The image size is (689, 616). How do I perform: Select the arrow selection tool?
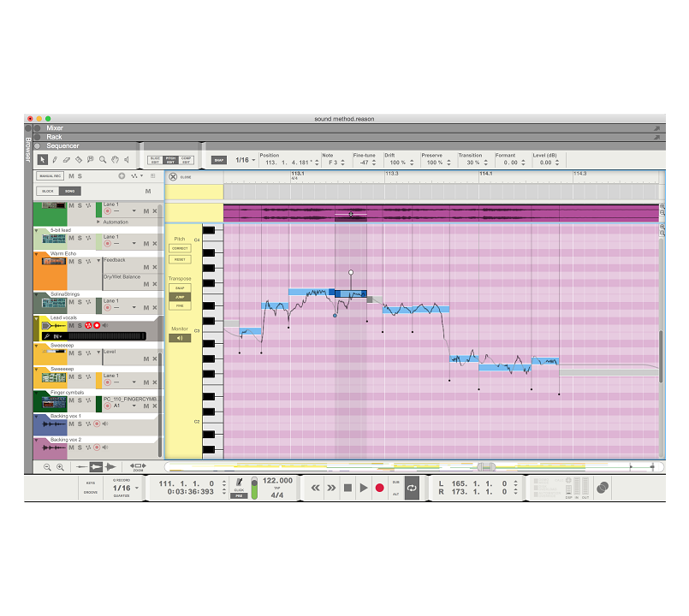42,159
